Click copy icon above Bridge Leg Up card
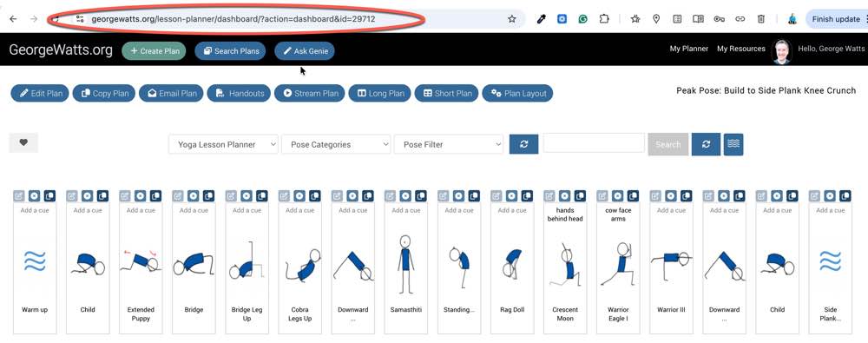 [x=262, y=195]
